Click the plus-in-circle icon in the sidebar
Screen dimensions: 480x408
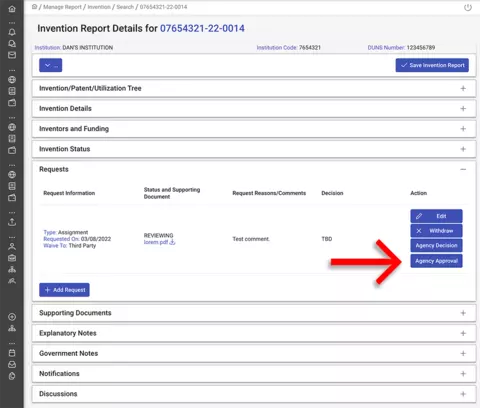tap(12, 317)
